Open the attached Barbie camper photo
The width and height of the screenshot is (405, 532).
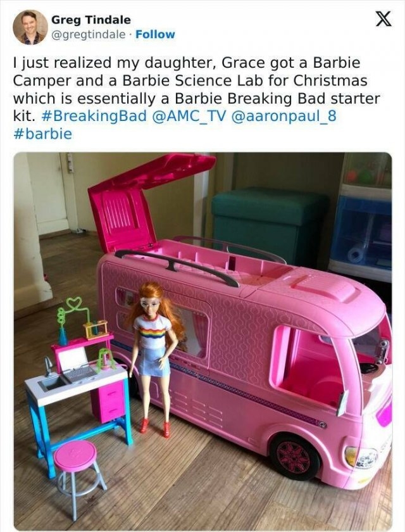(x=202, y=341)
